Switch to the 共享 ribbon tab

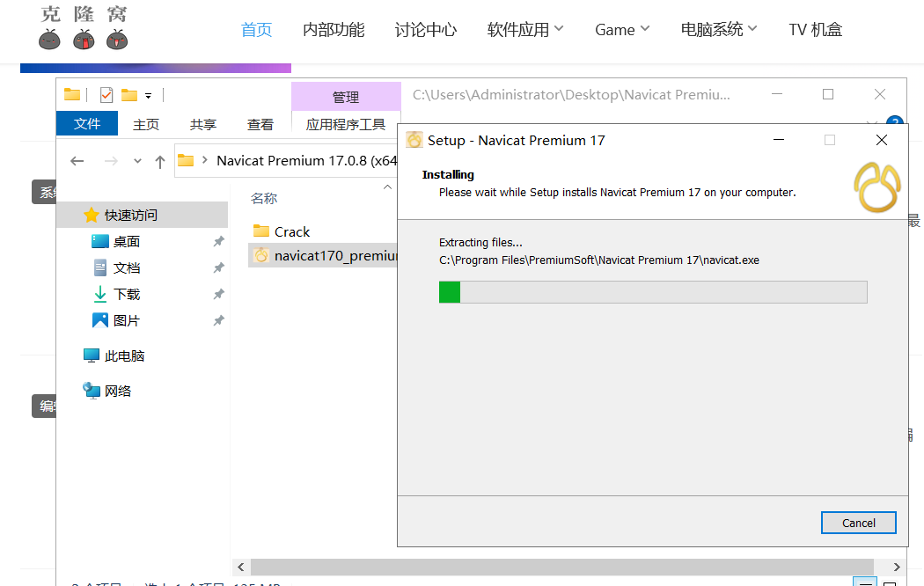pyautogui.click(x=203, y=124)
